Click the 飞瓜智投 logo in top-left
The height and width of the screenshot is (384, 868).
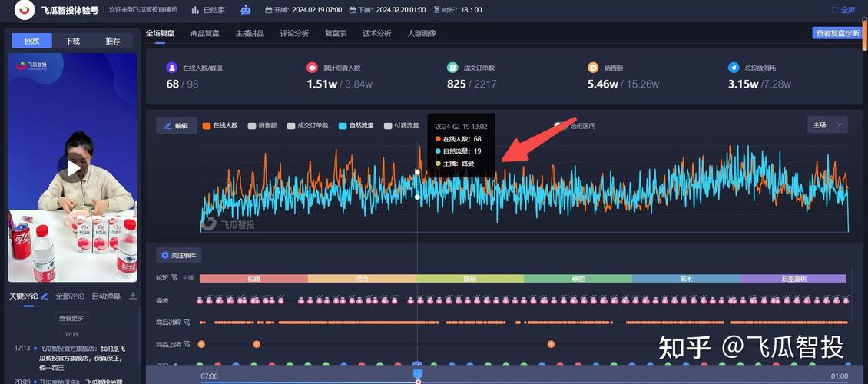[x=25, y=10]
